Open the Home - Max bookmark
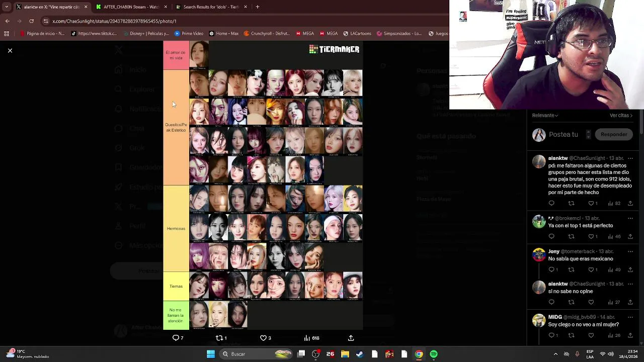The image size is (644, 362). (x=224, y=34)
